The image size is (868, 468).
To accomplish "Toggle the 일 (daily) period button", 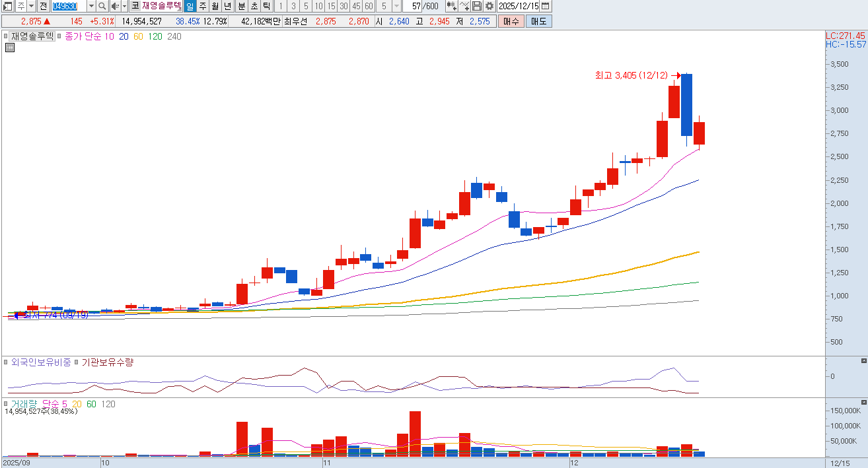I will coord(190,6).
